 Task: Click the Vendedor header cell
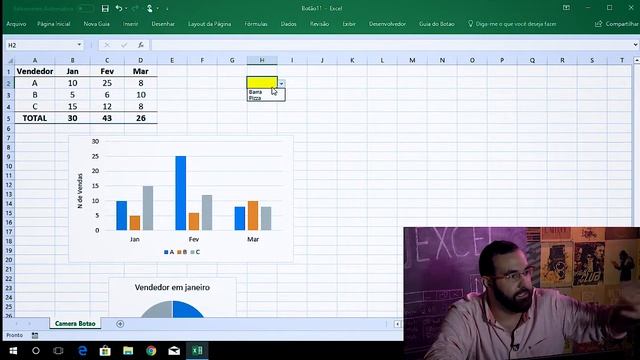click(35, 71)
